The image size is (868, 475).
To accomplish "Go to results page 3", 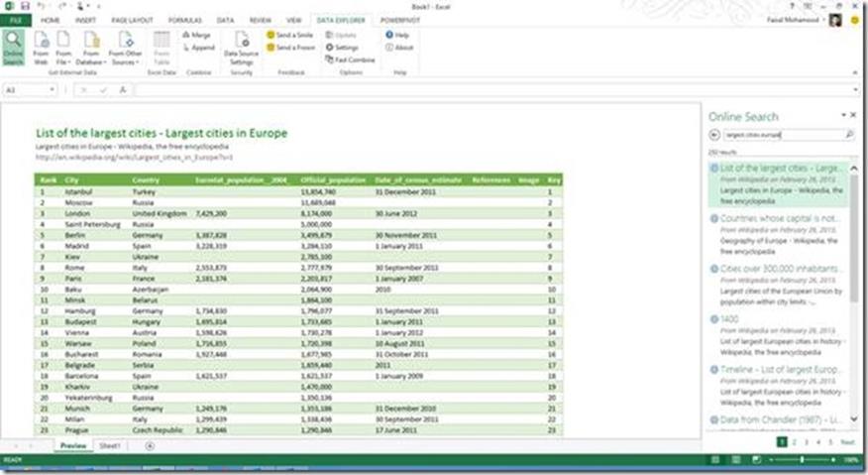I will pos(807,441).
